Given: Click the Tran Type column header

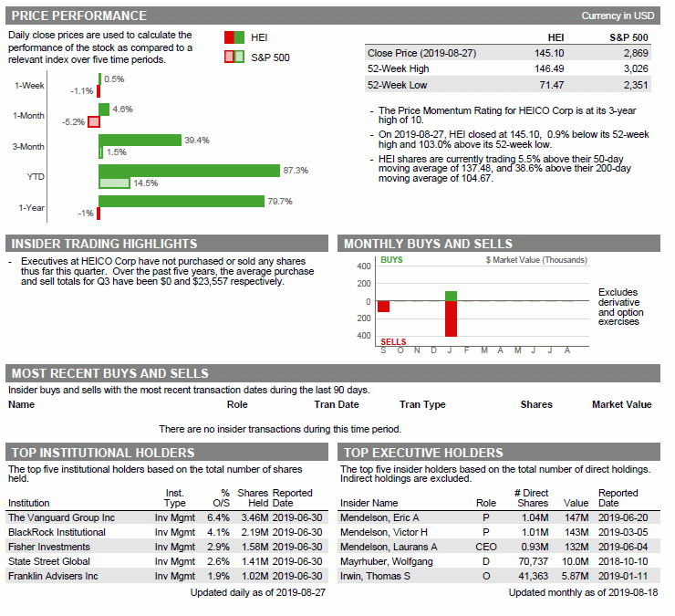Looking at the screenshot, I should (x=422, y=405).
